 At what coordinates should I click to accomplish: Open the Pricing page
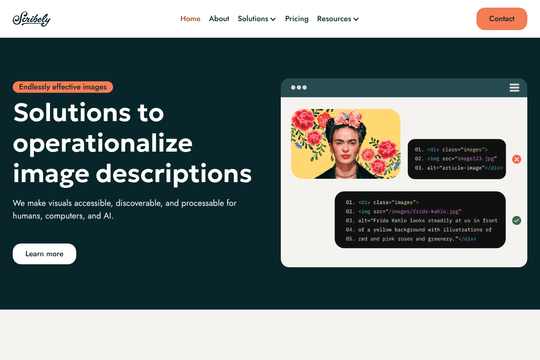pos(297,19)
